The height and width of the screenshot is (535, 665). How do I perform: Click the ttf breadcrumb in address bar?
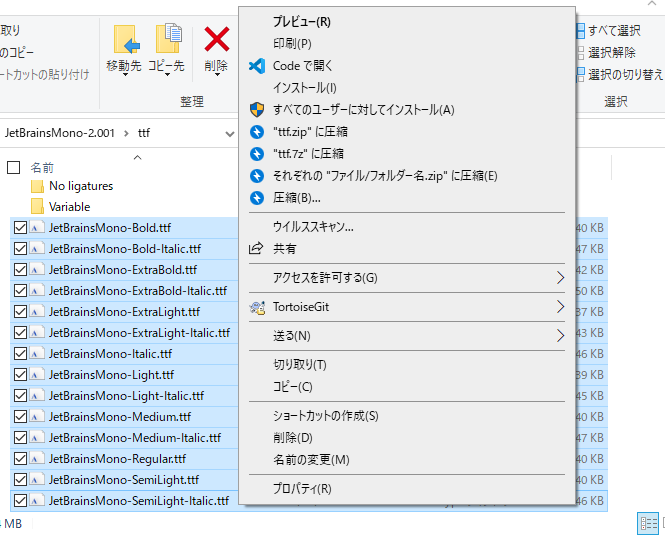point(144,133)
